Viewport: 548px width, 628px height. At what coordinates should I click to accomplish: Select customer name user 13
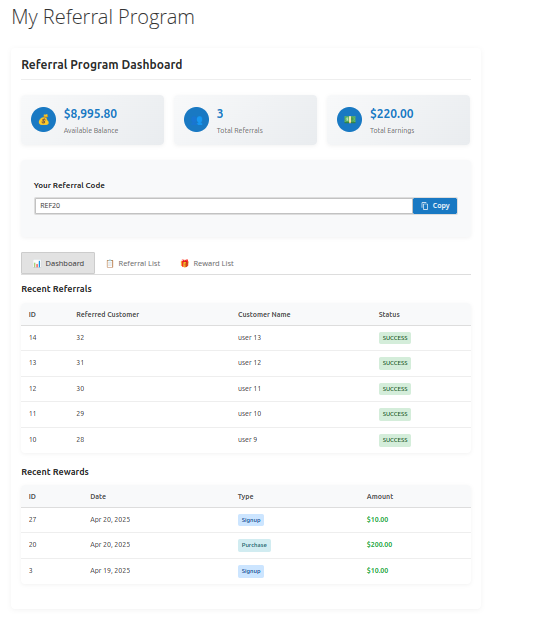(x=249, y=338)
